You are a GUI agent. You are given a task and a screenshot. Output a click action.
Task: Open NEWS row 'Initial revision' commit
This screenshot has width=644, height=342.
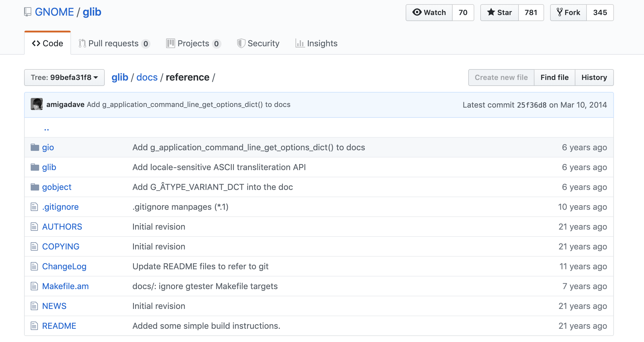(x=159, y=306)
